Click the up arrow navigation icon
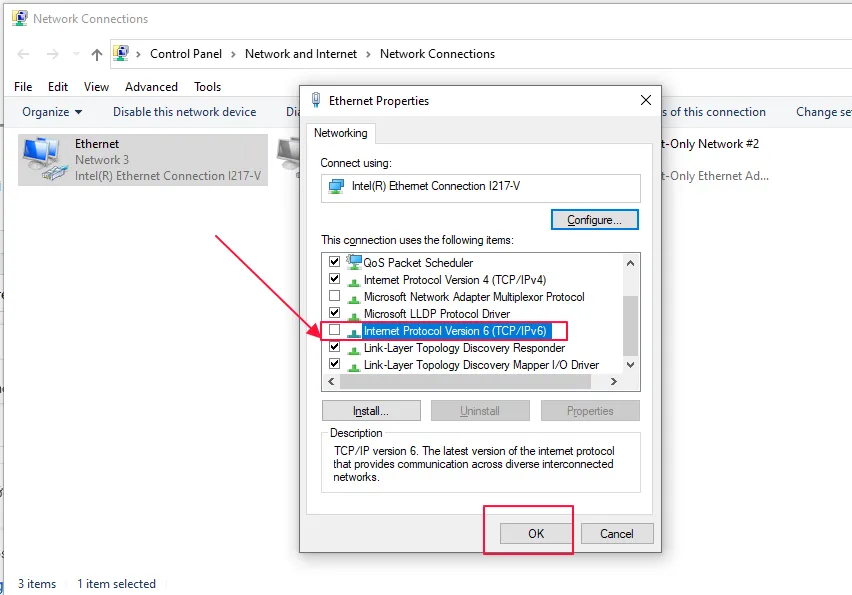Image resolution: width=852 pixels, height=595 pixels. click(x=96, y=54)
